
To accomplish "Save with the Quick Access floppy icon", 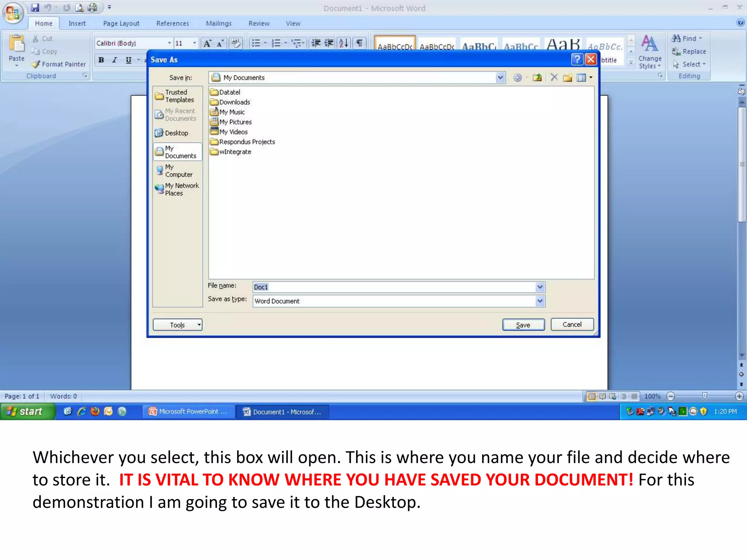I will coord(35,7).
